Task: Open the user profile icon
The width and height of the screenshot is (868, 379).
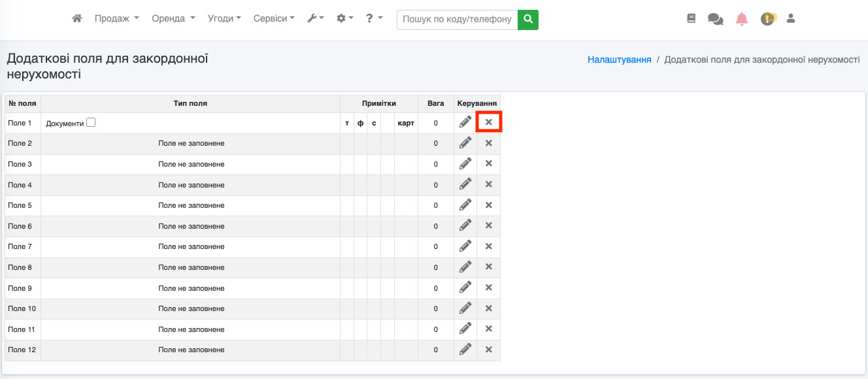Action: [790, 19]
